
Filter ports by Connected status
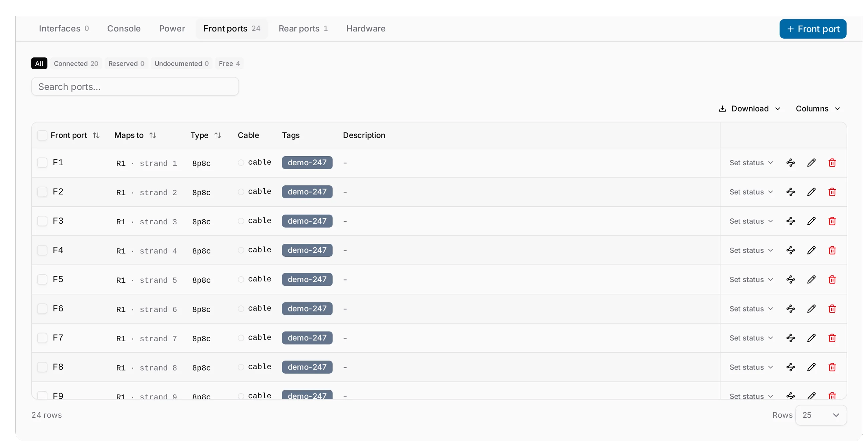tap(76, 64)
